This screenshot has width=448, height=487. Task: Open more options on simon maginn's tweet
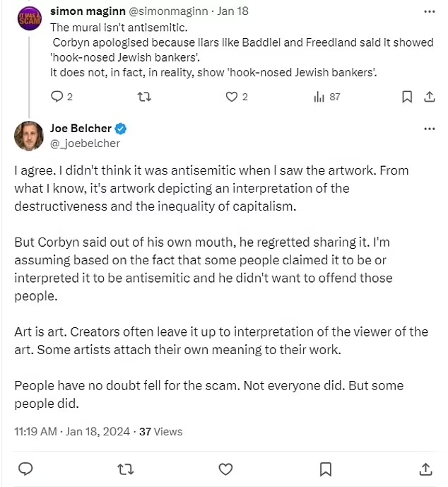pos(429,12)
